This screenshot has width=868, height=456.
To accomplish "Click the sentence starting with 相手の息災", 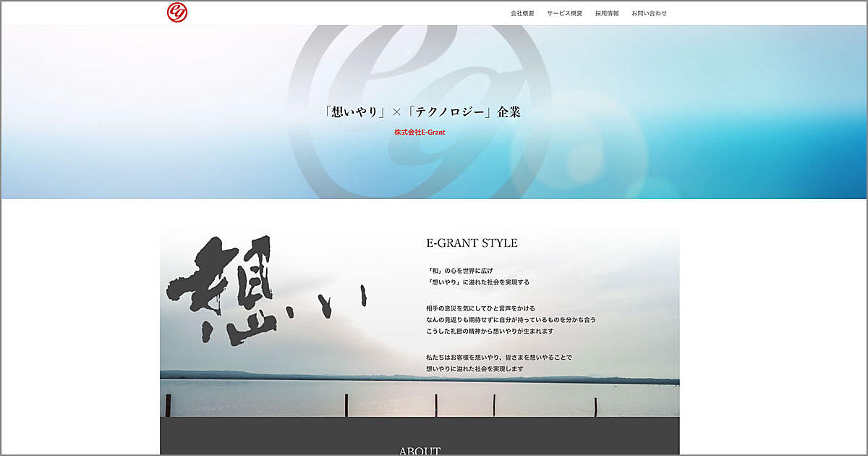I will [x=480, y=308].
